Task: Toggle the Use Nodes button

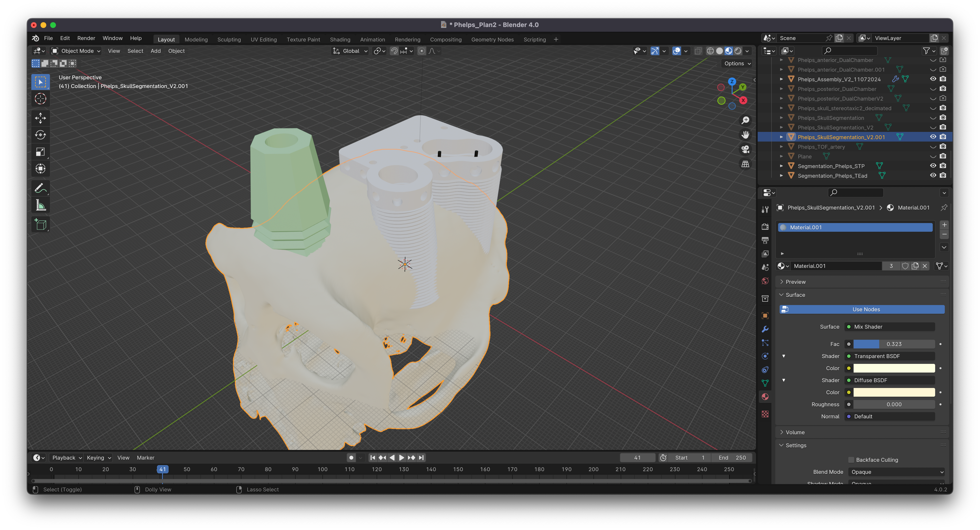Action: coord(862,309)
